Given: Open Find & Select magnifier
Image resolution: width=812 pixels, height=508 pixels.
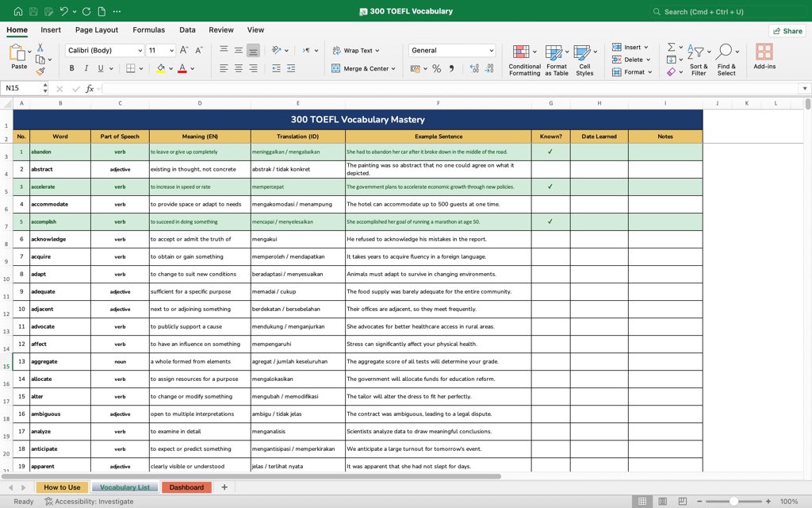Looking at the screenshot, I should [x=726, y=60].
